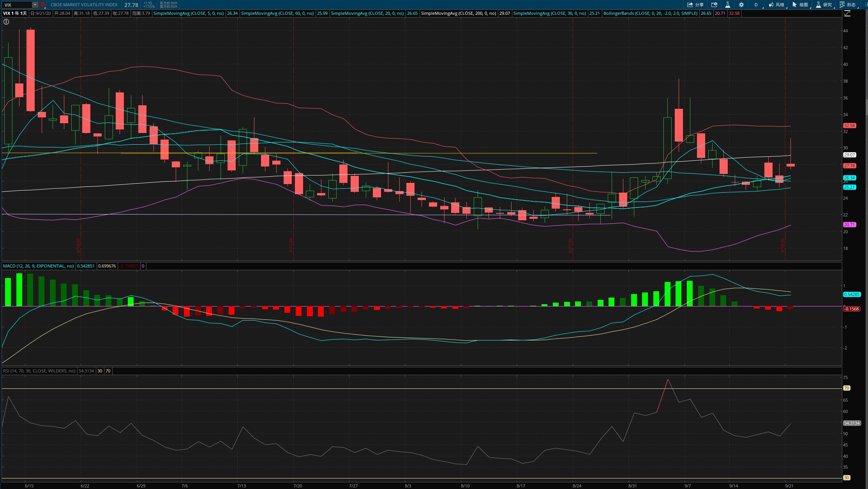The width and height of the screenshot is (868, 489).
Task: Click the RSI (14, 70, 30, CLOSE, WILDERS) label
Action: [39, 371]
